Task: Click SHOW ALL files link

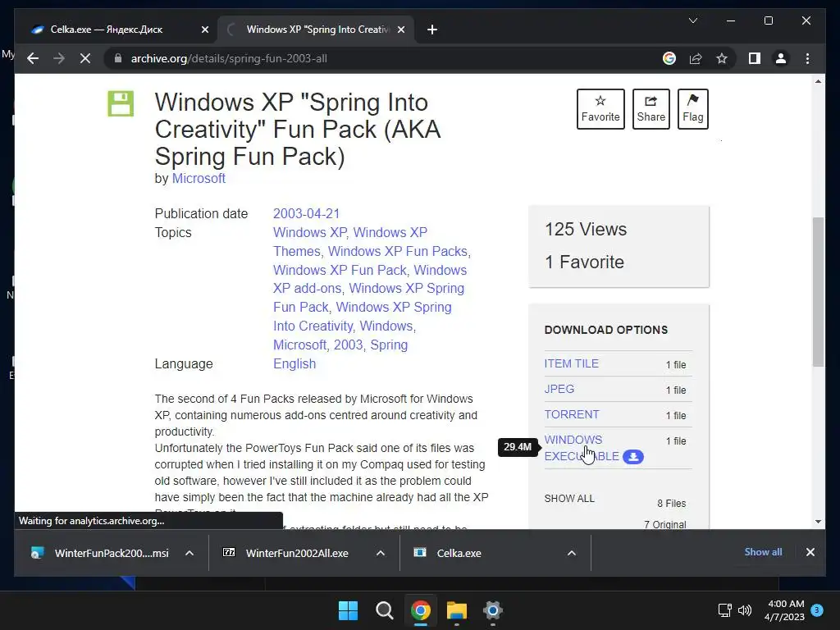Action: 569,499
